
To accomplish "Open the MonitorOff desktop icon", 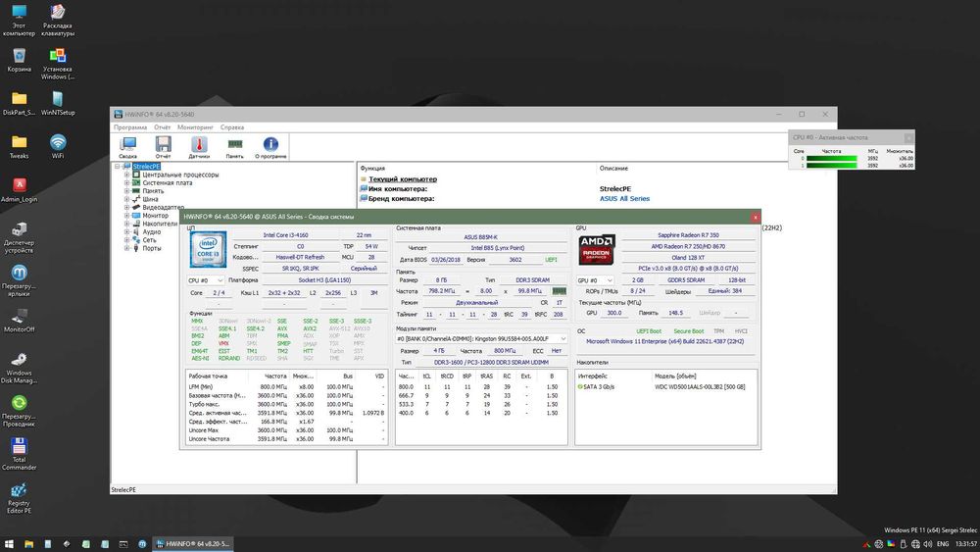I will coord(19,320).
